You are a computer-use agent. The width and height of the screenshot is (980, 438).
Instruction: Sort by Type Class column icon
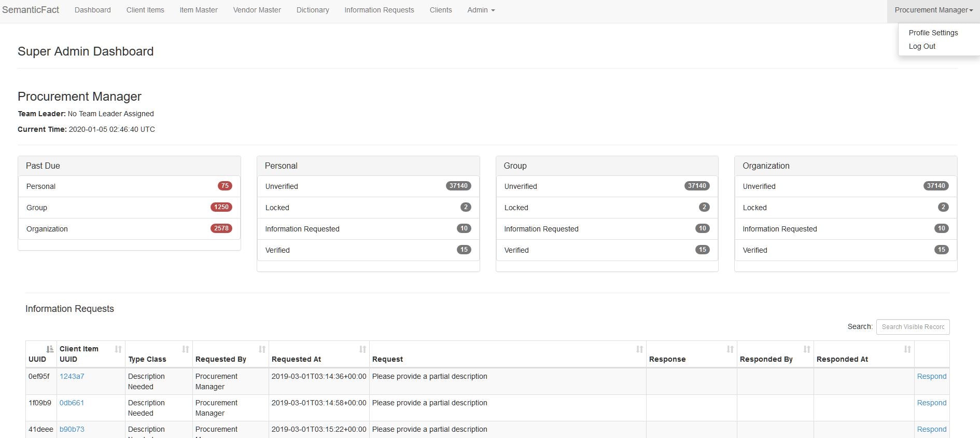(x=186, y=349)
